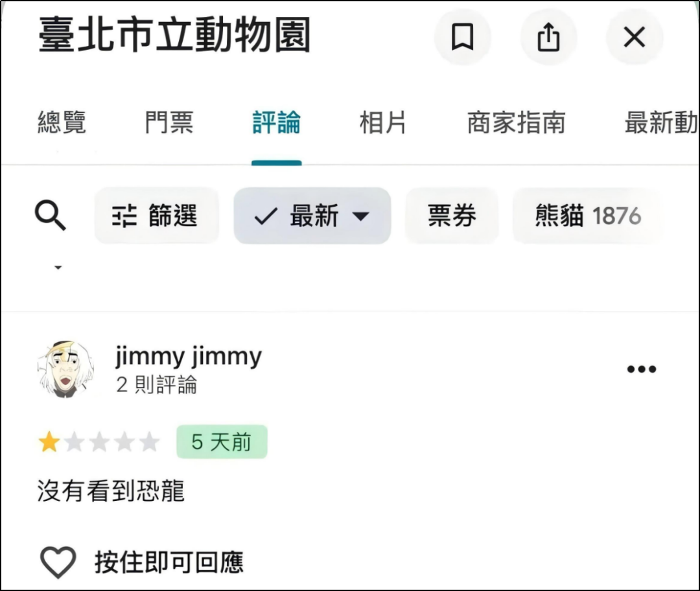Image resolution: width=700 pixels, height=591 pixels.
Task: Open the 篩選 filter options
Action: 156,216
